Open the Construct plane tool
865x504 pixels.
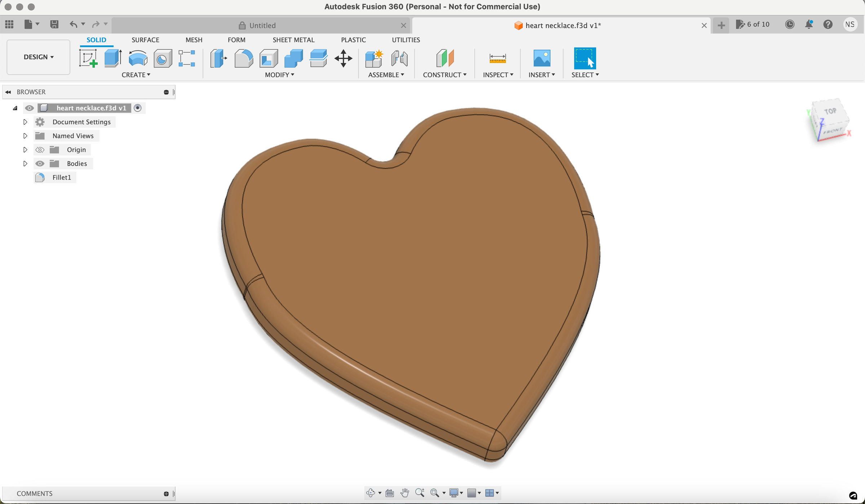coord(445,58)
